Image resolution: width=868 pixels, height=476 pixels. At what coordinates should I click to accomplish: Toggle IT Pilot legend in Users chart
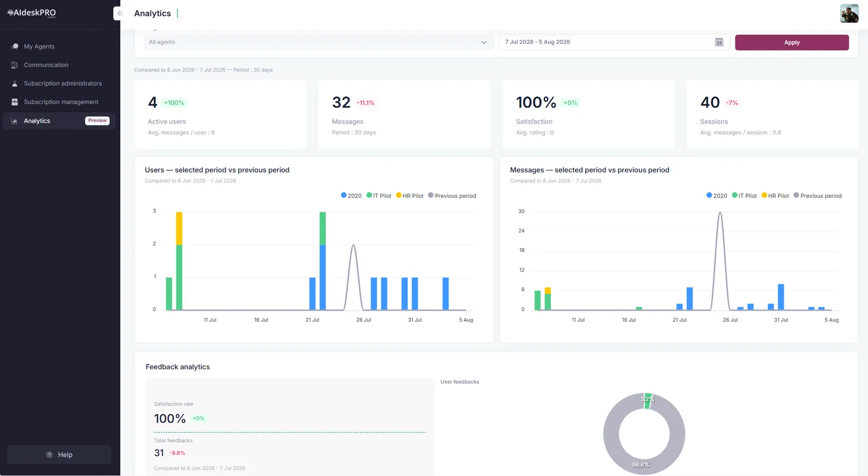pos(379,196)
